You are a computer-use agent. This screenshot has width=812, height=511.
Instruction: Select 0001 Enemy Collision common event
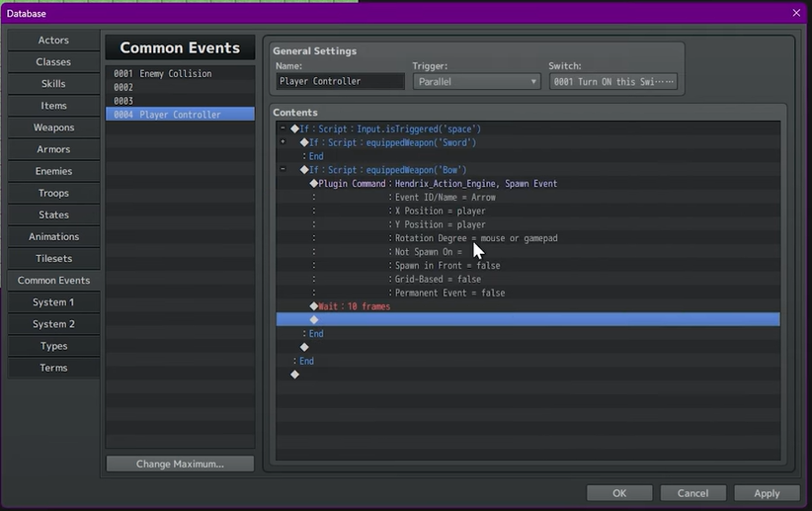tap(179, 73)
